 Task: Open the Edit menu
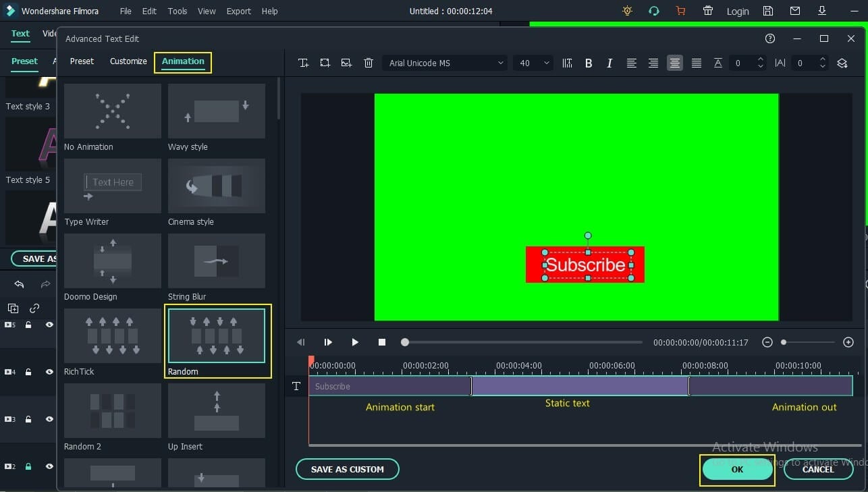point(149,11)
